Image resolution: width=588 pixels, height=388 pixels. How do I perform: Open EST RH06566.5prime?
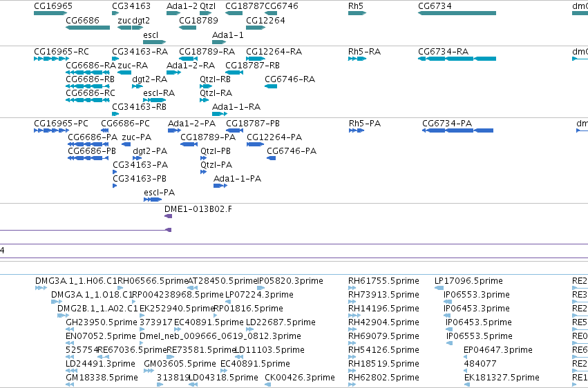pyautogui.click(x=153, y=281)
